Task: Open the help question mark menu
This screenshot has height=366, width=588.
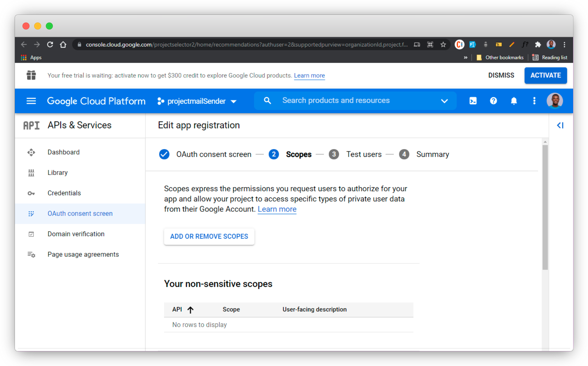Action: coord(493,101)
